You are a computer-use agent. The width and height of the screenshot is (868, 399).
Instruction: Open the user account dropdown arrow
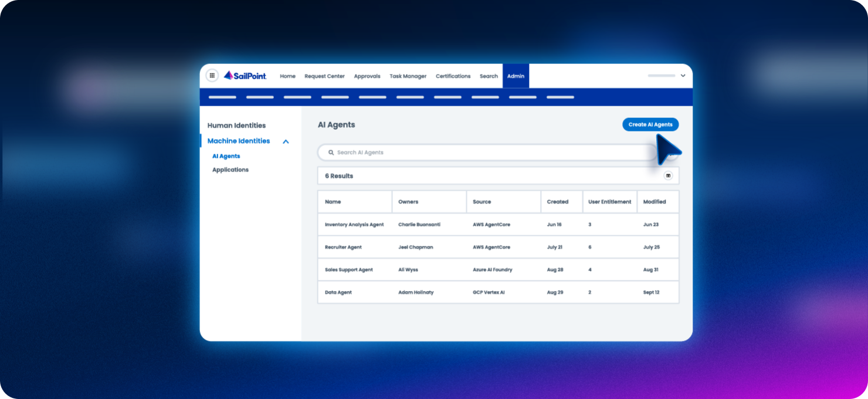pos(683,76)
